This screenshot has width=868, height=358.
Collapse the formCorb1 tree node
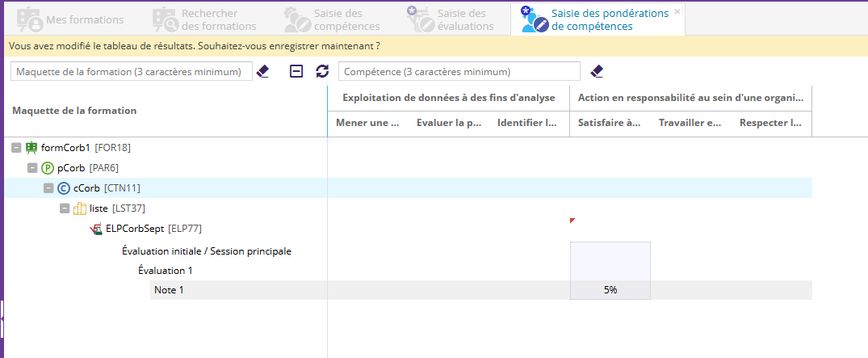(x=16, y=148)
